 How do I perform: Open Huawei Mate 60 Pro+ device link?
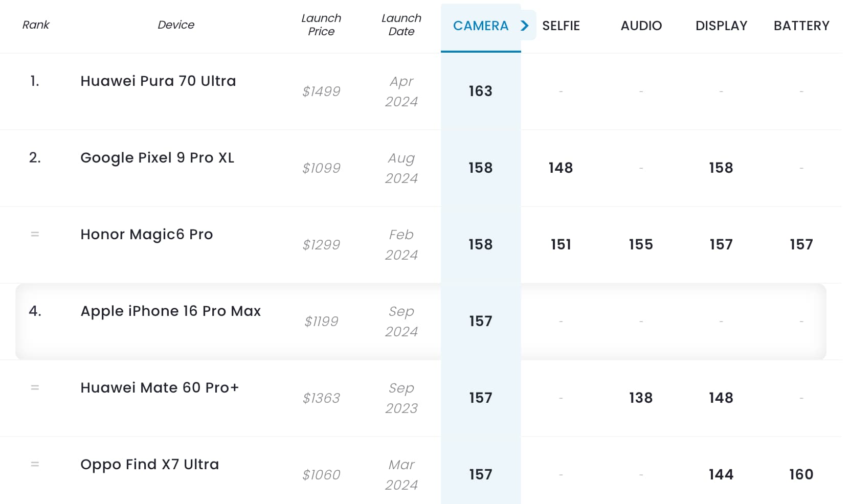(x=160, y=387)
